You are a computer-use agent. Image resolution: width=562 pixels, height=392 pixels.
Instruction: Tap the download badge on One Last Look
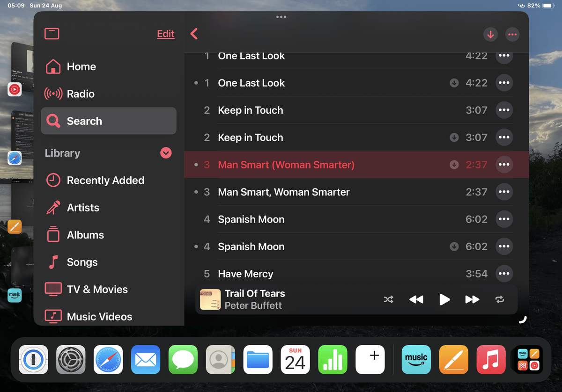click(454, 83)
